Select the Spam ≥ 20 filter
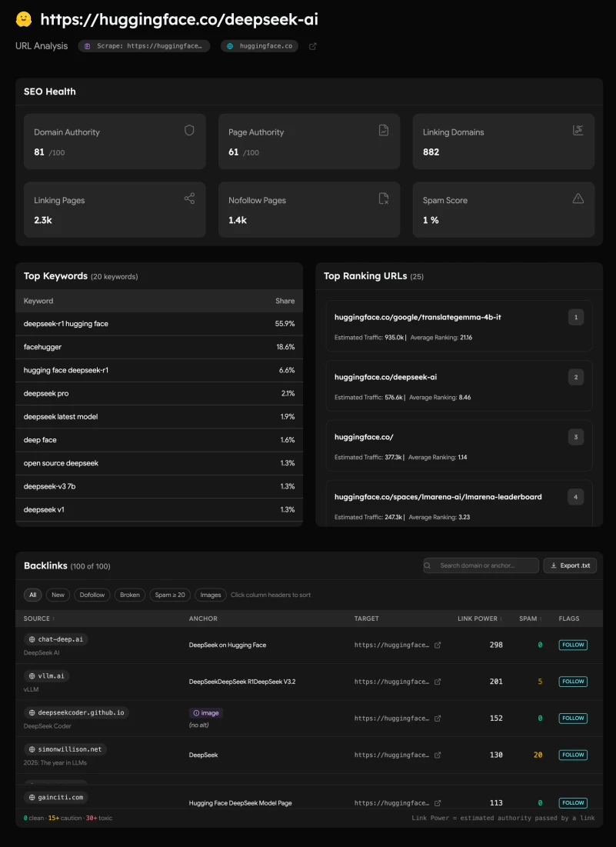The width and height of the screenshot is (616, 847). pyautogui.click(x=170, y=595)
